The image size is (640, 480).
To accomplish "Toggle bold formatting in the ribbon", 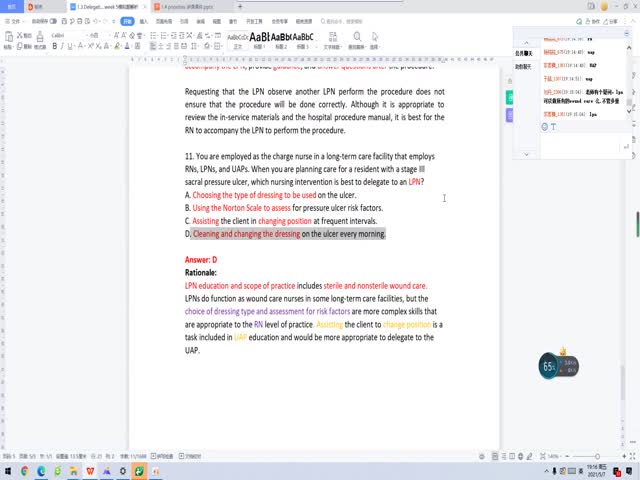I will [53, 45].
